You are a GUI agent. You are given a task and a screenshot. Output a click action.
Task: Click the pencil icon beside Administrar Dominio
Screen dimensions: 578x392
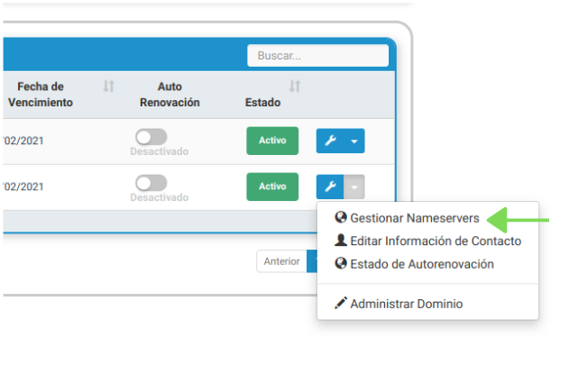[340, 304]
